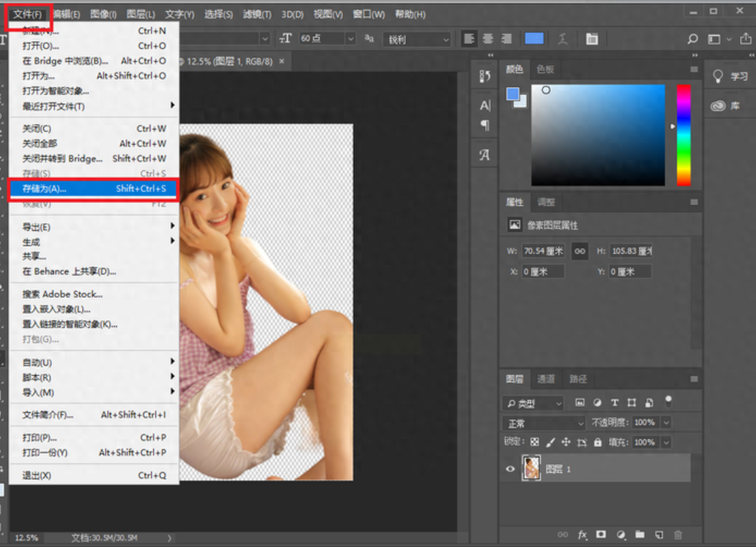This screenshot has height=547, width=756.
Task: Toggle the layer filter on/off switch
Action: [x=668, y=402]
